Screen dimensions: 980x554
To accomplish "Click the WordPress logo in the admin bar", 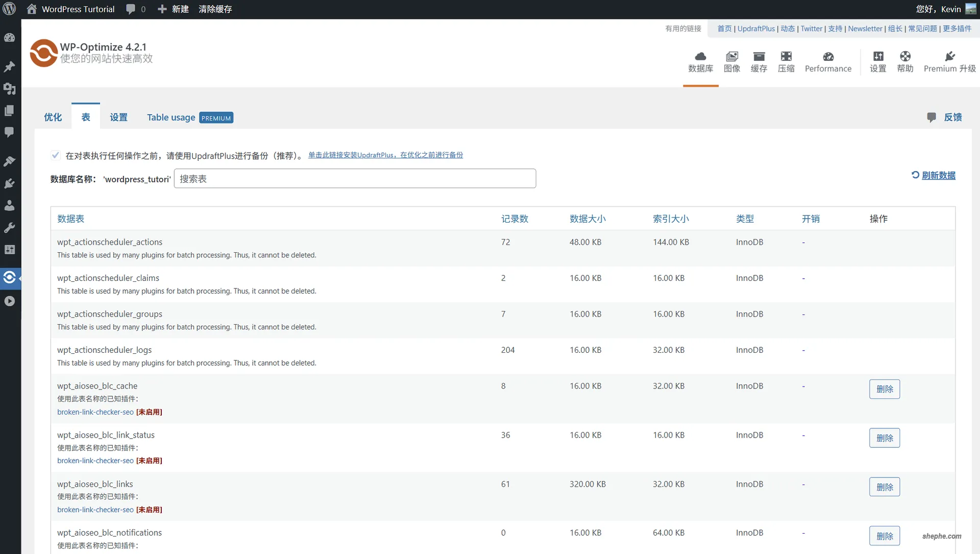I will click(x=10, y=9).
